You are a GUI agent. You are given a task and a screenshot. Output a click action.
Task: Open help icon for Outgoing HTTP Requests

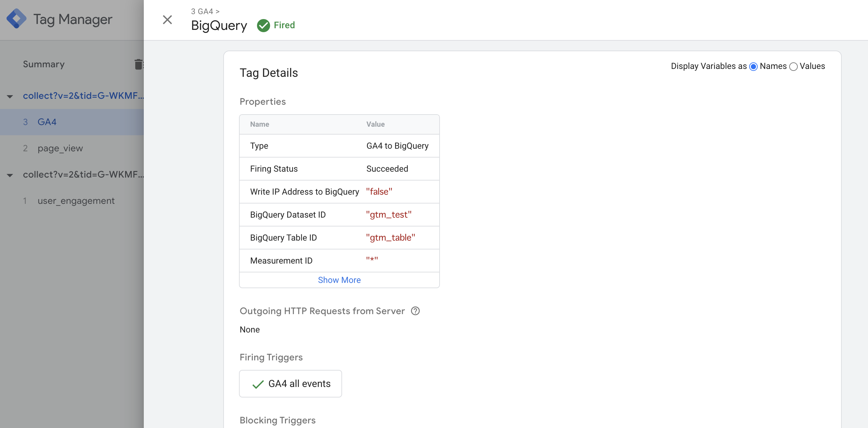coord(415,311)
